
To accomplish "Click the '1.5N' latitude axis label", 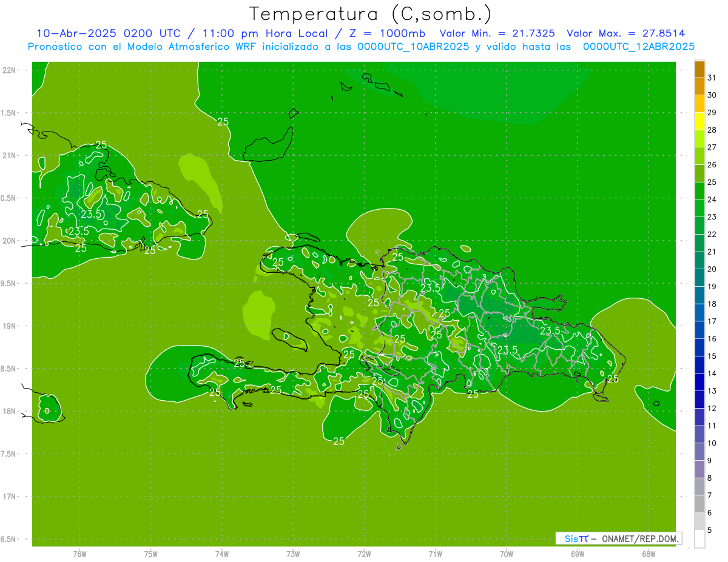I will pyautogui.click(x=9, y=113).
